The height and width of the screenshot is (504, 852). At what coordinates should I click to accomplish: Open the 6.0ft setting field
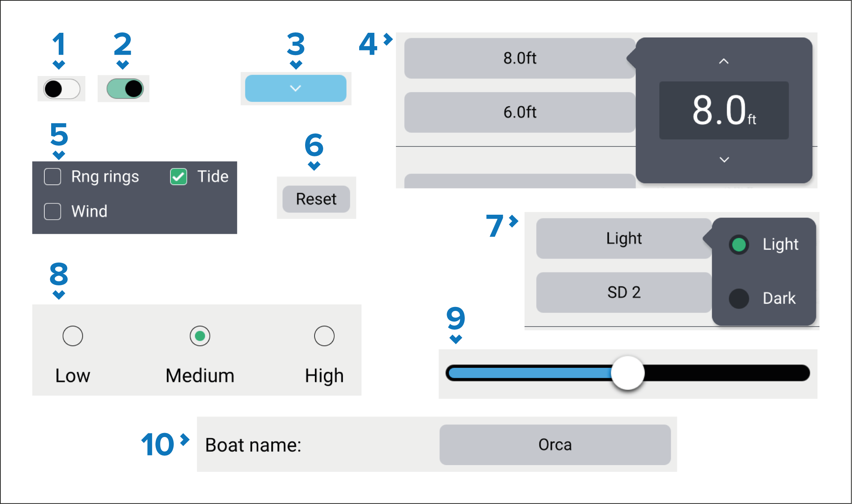(x=519, y=112)
